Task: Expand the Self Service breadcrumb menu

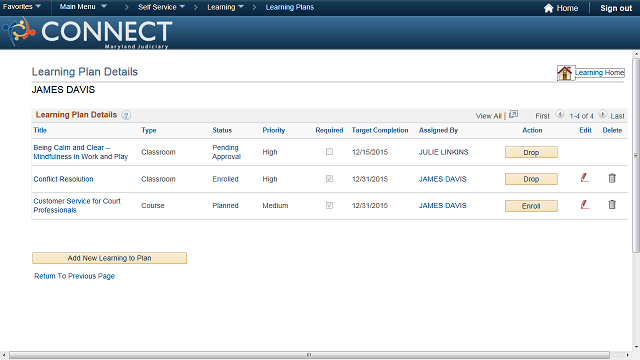Action: tap(161, 7)
